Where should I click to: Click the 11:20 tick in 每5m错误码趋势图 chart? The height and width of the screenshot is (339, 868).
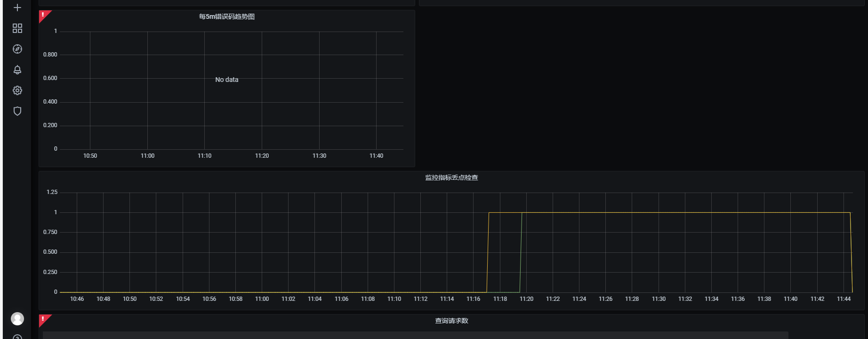262,156
